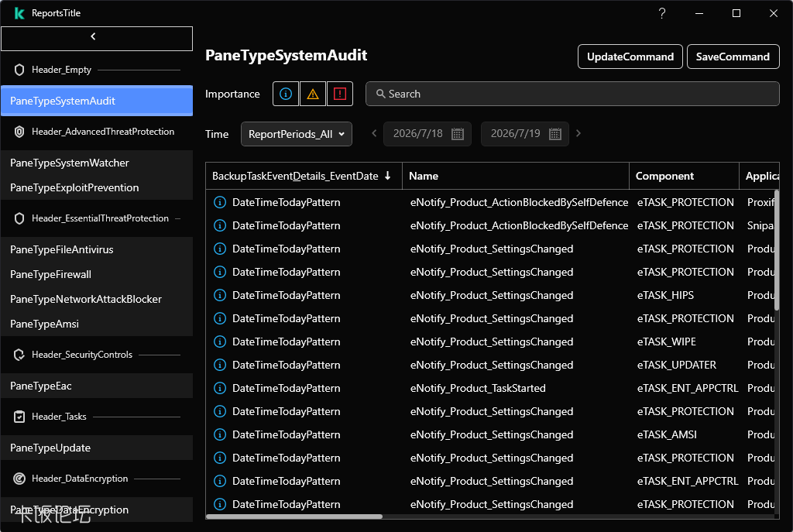Click the Header_Tasks clipboard icon

19,417
